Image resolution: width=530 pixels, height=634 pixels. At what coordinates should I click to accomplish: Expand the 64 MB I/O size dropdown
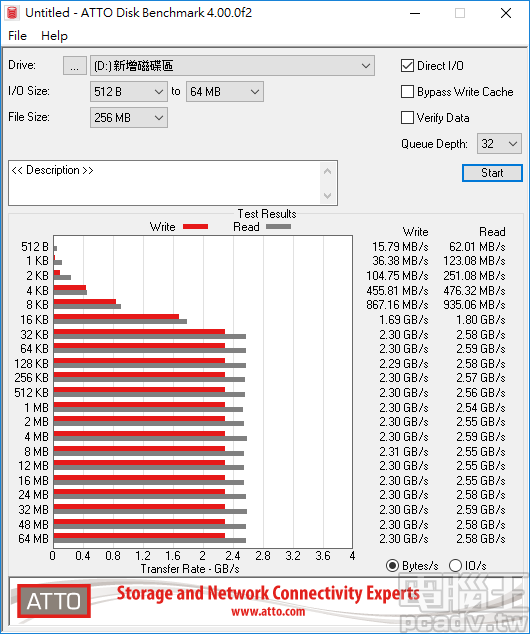click(225, 91)
